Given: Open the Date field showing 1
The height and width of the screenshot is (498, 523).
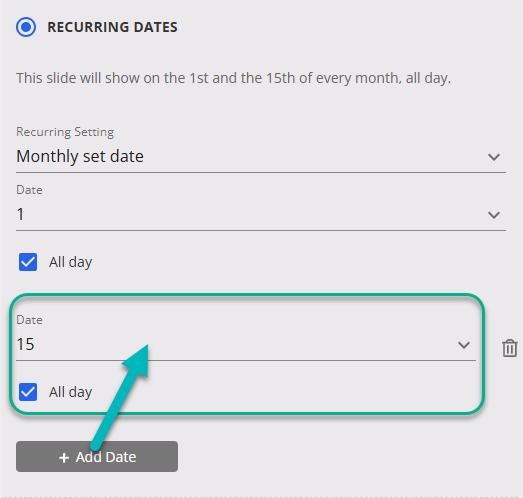Looking at the screenshot, I should pyautogui.click(x=261, y=214).
